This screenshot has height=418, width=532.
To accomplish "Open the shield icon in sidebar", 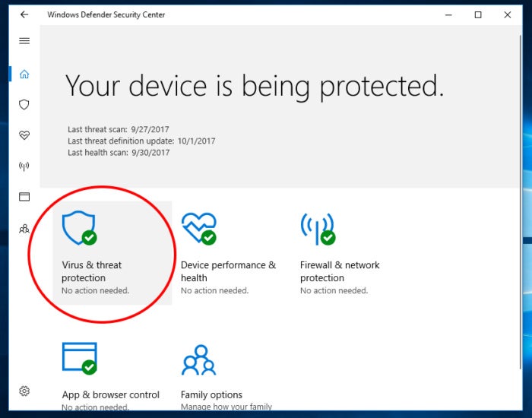I will tap(24, 105).
